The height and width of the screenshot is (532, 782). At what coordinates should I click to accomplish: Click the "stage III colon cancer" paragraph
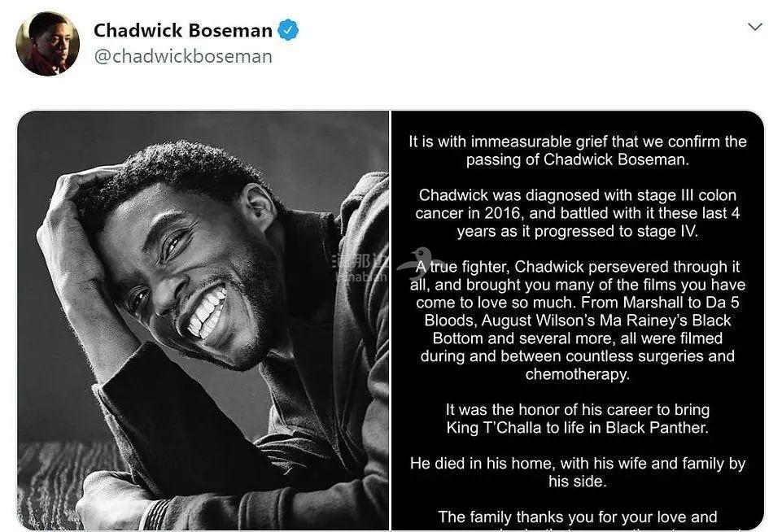click(x=577, y=213)
